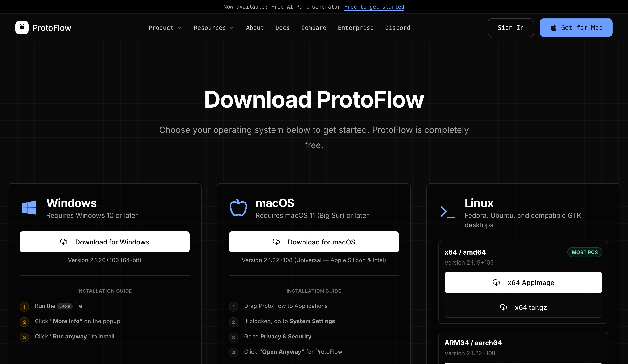
Task: Click the 'x64 / amd64' heading
Action: click(465, 252)
